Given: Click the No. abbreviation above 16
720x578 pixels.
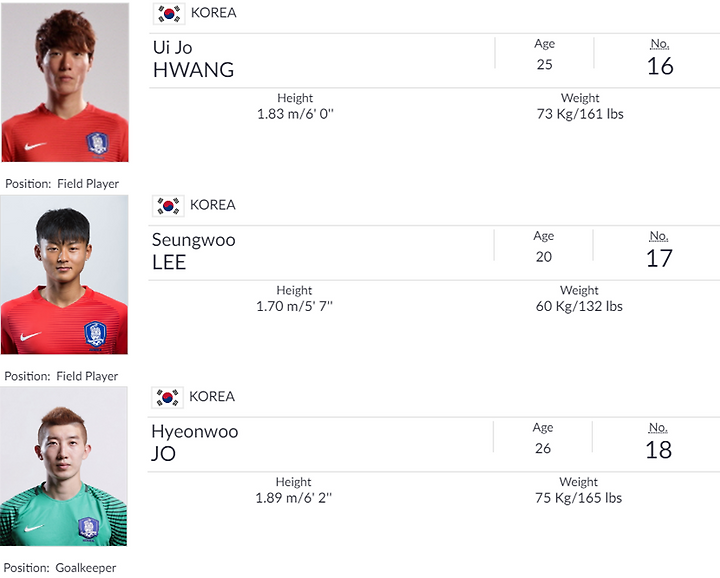Looking at the screenshot, I should tap(660, 44).
